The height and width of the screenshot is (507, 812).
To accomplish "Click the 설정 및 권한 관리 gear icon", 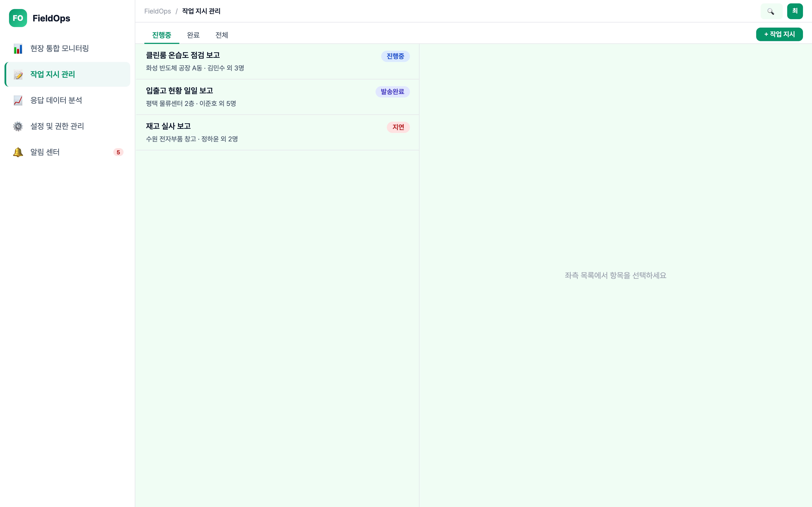I will point(18,126).
